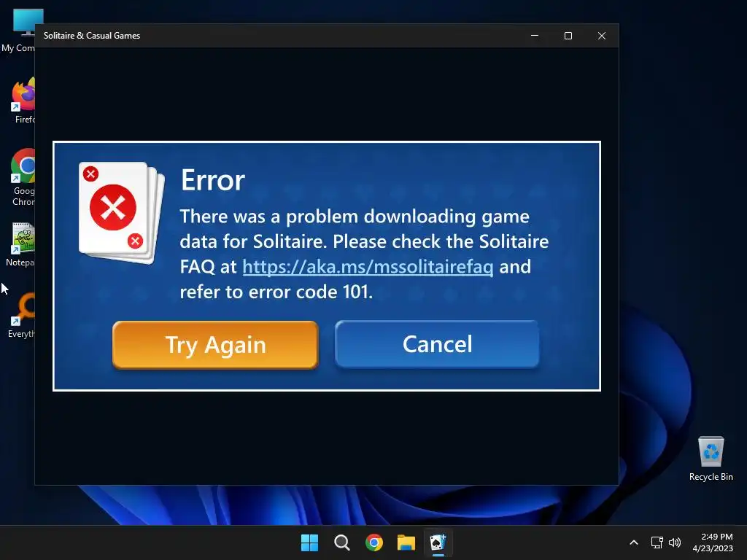This screenshot has width=747, height=560.
Task: Open the Windows Start menu
Action: point(309,542)
